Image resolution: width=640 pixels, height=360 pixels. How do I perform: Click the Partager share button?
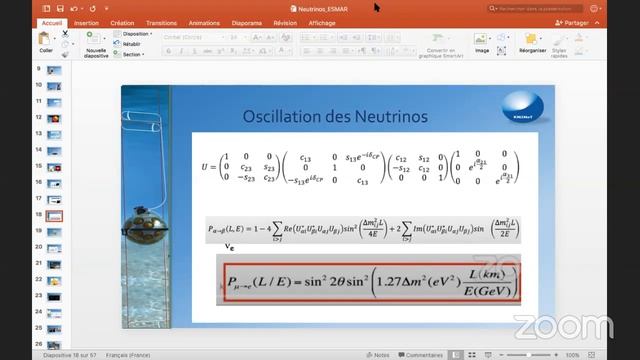[x=572, y=23]
